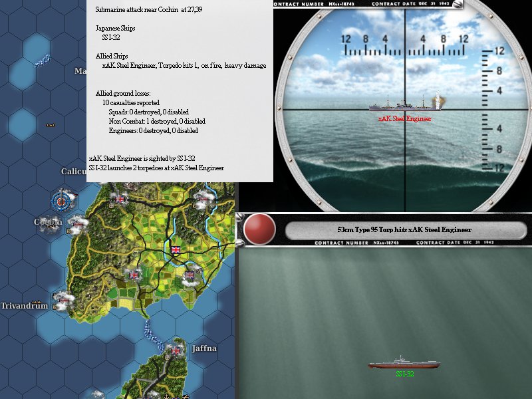This screenshot has width=532, height=399.
Task: Click 'xAK Steel Engineer is sighted by SS I-32'
Action: [x=142, y=158]
